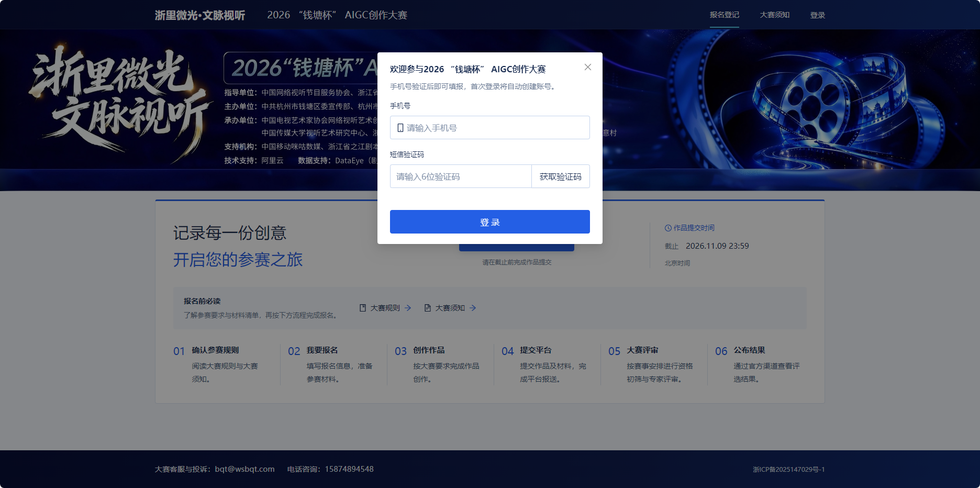Click the blue 登录 submit button
Viewport: 980px width, 488px height.
489,222
